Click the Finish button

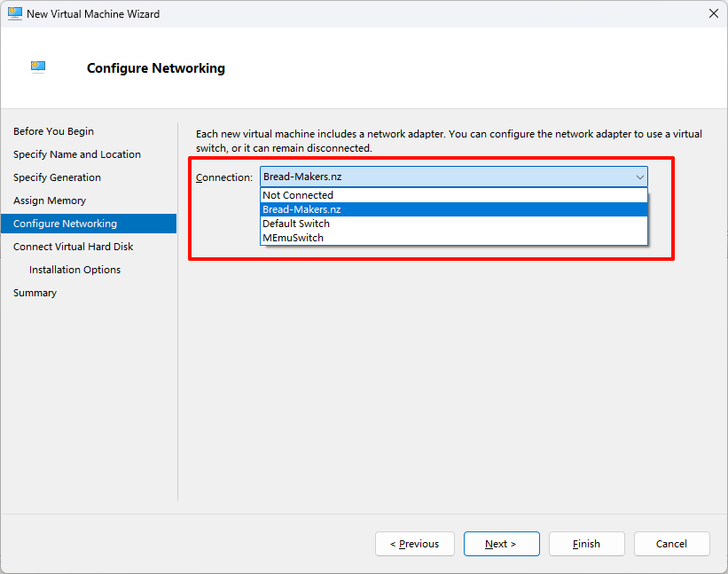click(x=586, y=544)
